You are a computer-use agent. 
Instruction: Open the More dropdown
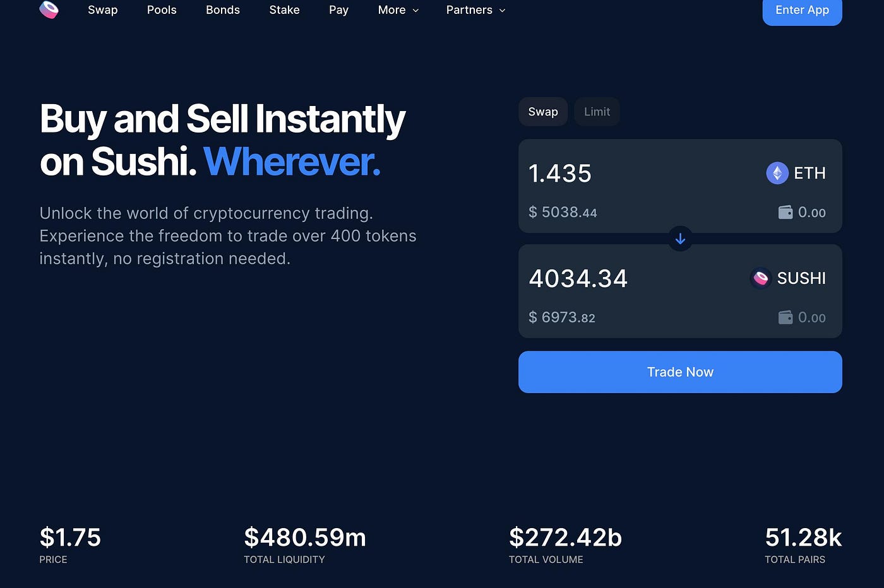(x=398, y=10)
